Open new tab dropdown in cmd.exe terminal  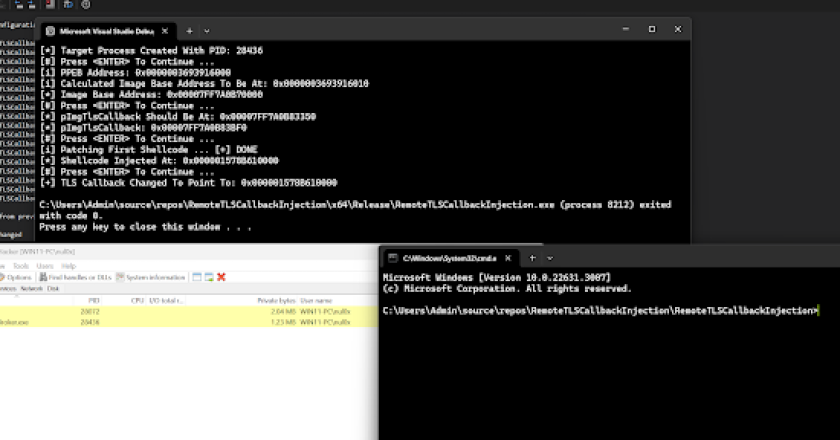(549, 257)
